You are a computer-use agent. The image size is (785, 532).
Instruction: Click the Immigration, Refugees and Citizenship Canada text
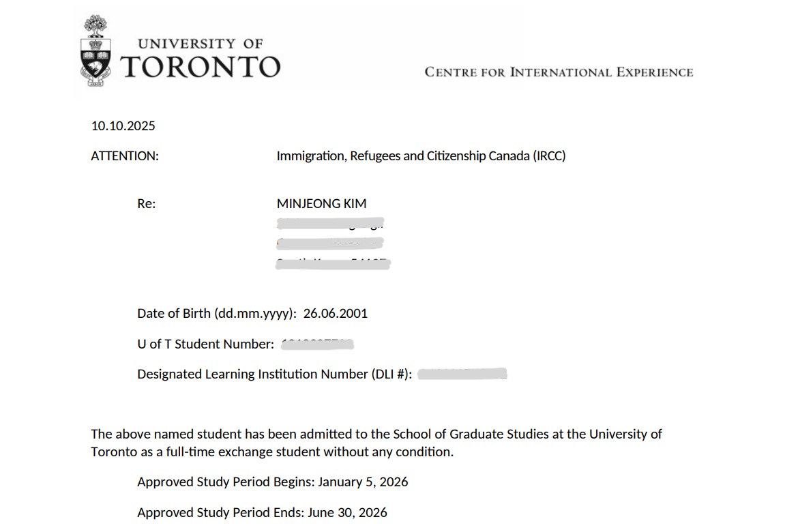point(421,156)
